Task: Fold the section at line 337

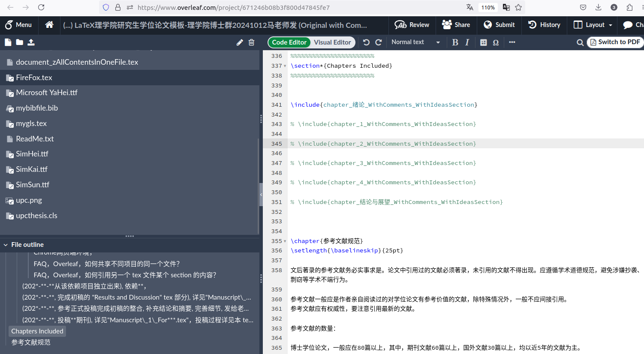Action: click(x=285, y=66)
